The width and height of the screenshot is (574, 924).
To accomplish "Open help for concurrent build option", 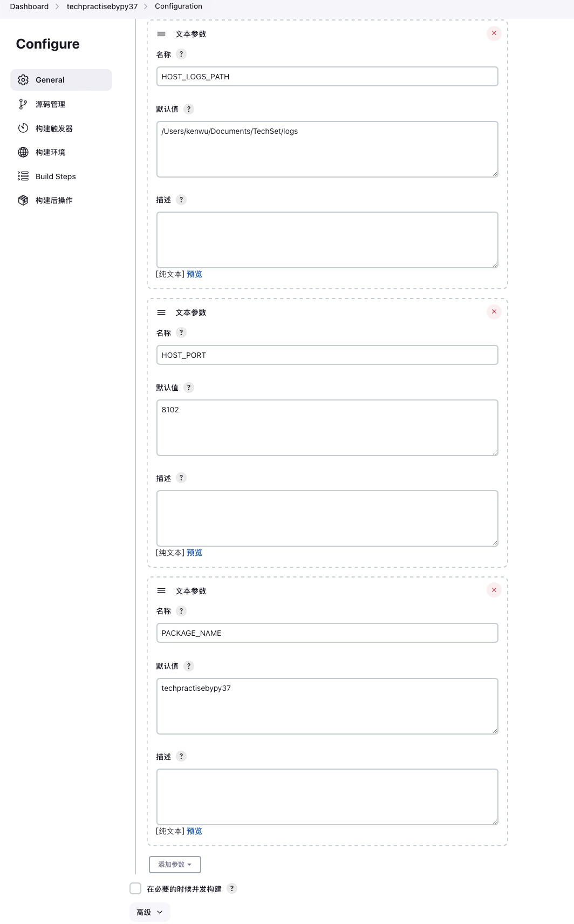I will (232, 888).
